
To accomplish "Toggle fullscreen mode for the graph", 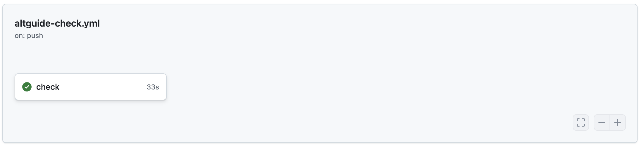I will [x=581, y=122].
